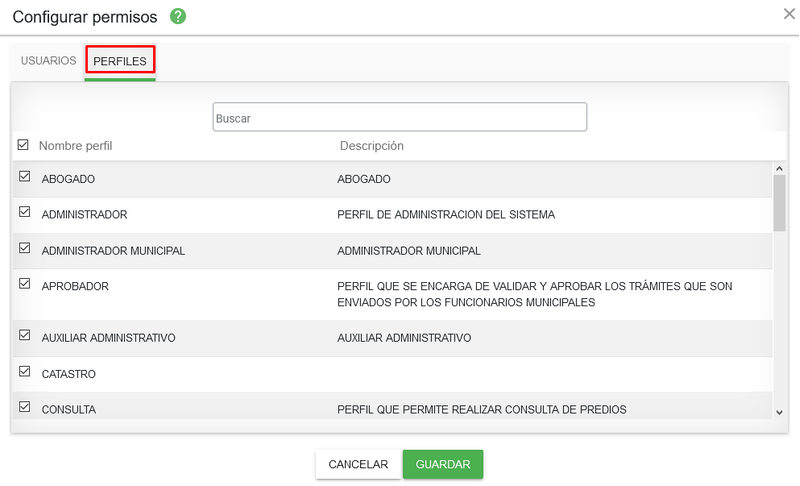Toggle the APROBADOR profile checkbox
800x486 pixels.
(24, 284)
